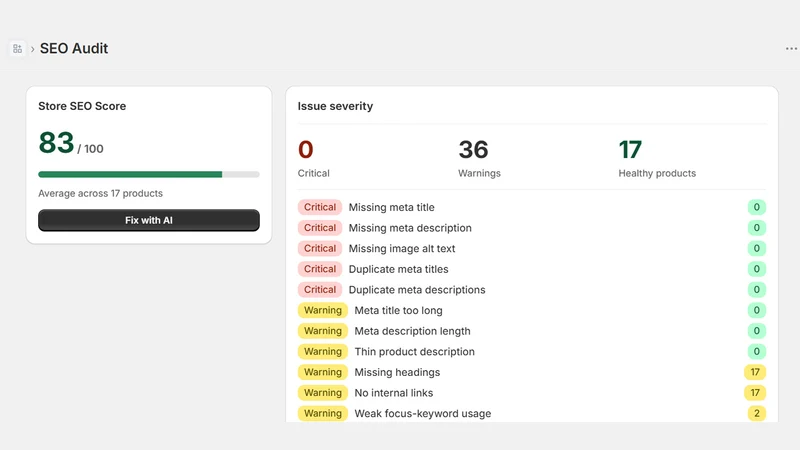800x450 pixels.
Task: Select the SEO Audit page title
Action: (74, 48)
